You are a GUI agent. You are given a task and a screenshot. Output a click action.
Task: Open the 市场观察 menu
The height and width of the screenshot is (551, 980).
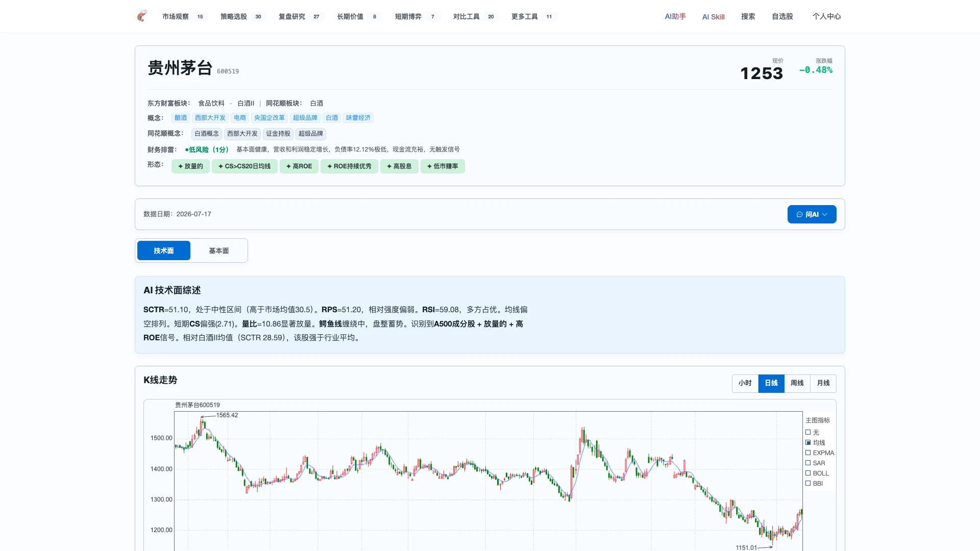pos(184,16)
